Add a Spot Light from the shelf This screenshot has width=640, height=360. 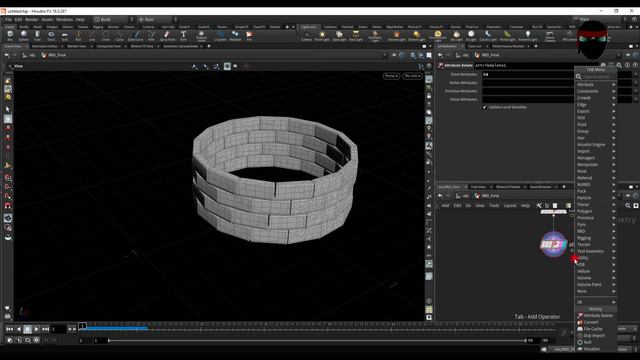tap(339, 36)
